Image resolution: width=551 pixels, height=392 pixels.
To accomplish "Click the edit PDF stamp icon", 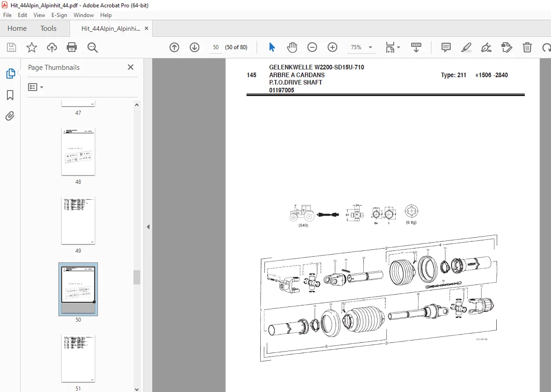I will click(x=506, y=47).
